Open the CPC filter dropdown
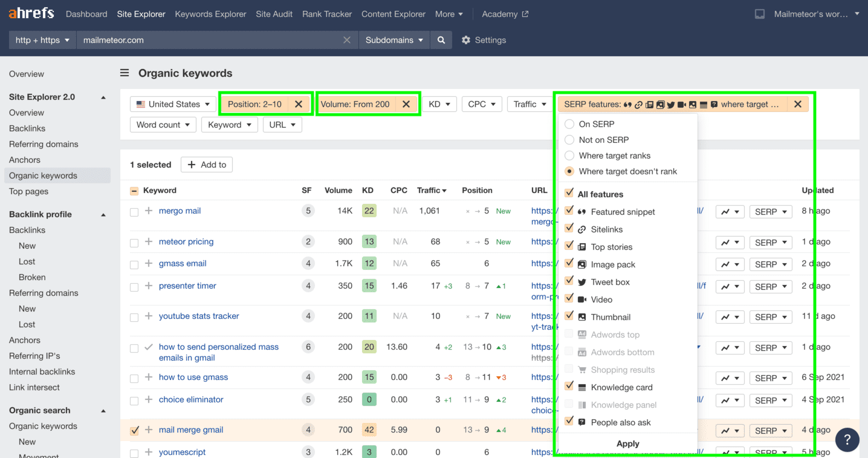 click(482, 104)
